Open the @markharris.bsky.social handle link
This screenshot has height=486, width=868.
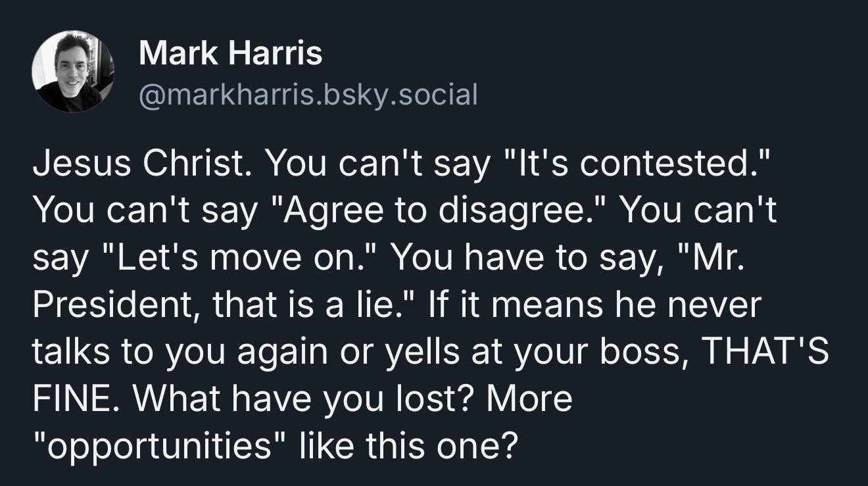click(308, 95)
